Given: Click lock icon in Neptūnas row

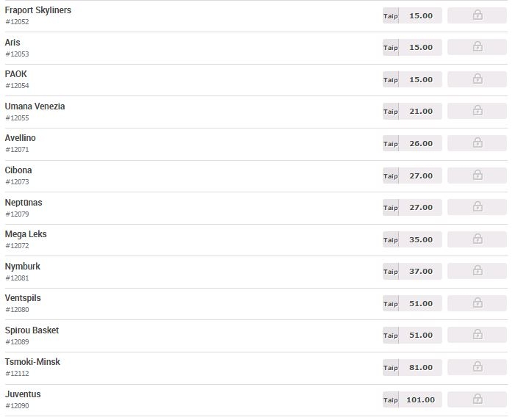Looking at the screenshot, I should (478, 207).
